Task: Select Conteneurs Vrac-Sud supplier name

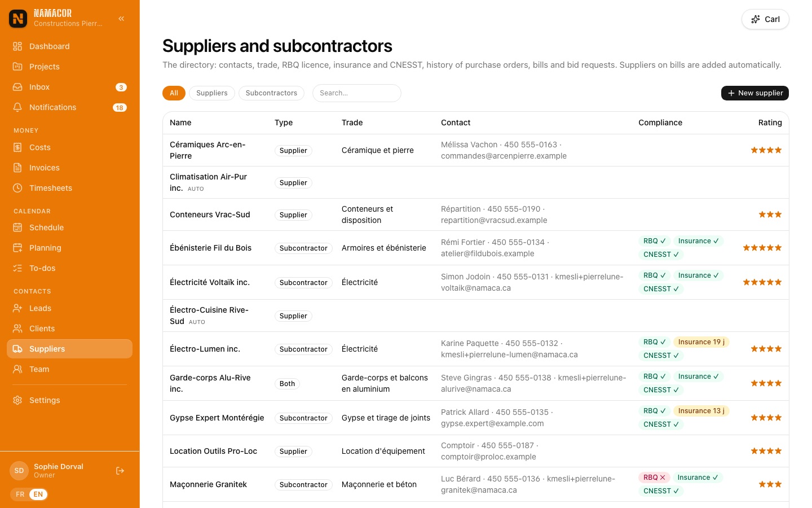Action: tap(210, 214)
